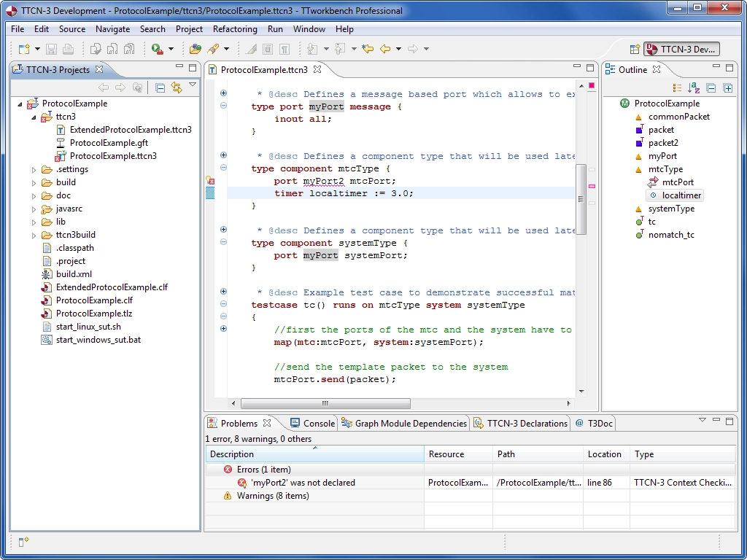This screenshot has width=747, height=560.
Task: Select the 'myPort2' was not declared error
Action: (x=304, y=483)
